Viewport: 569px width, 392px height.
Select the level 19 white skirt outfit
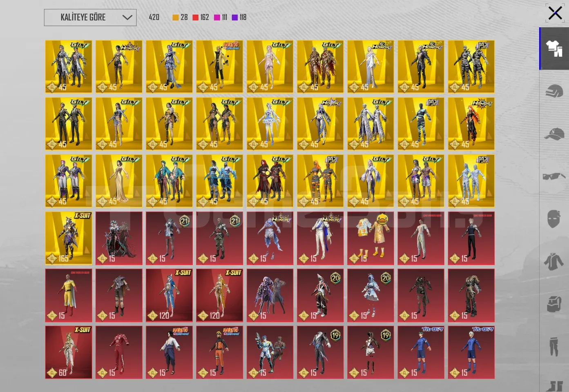point(370,352)
